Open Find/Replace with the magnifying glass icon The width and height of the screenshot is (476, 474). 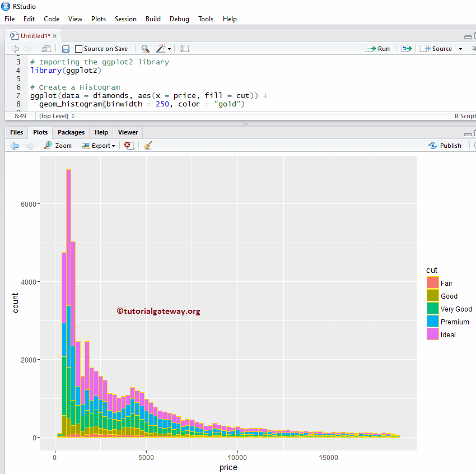(x=145, y=48)
